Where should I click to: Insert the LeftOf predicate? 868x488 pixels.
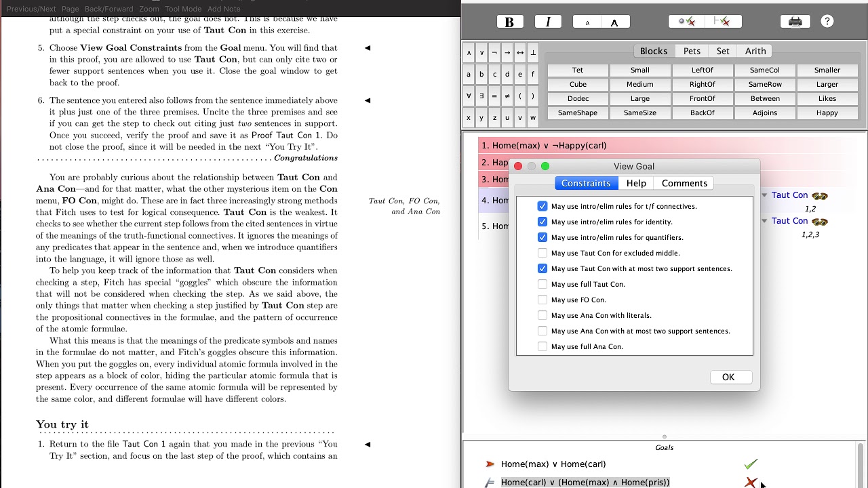pos(703,70)
